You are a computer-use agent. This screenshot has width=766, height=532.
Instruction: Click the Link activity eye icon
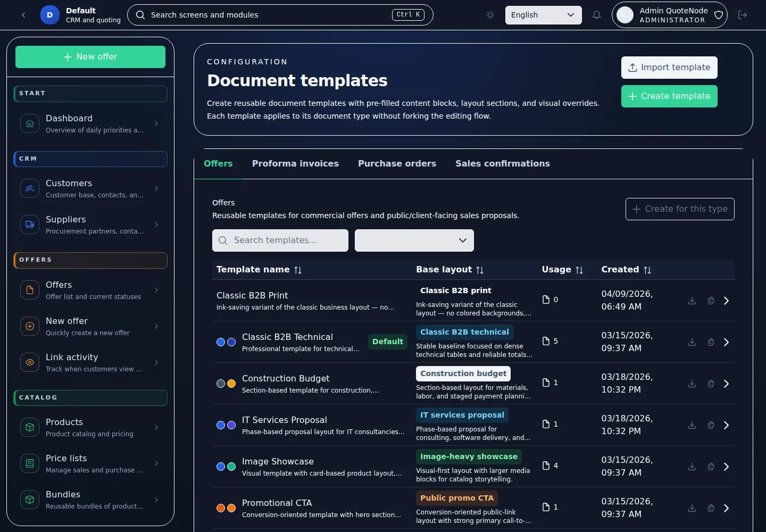click(x=30, y=362)
